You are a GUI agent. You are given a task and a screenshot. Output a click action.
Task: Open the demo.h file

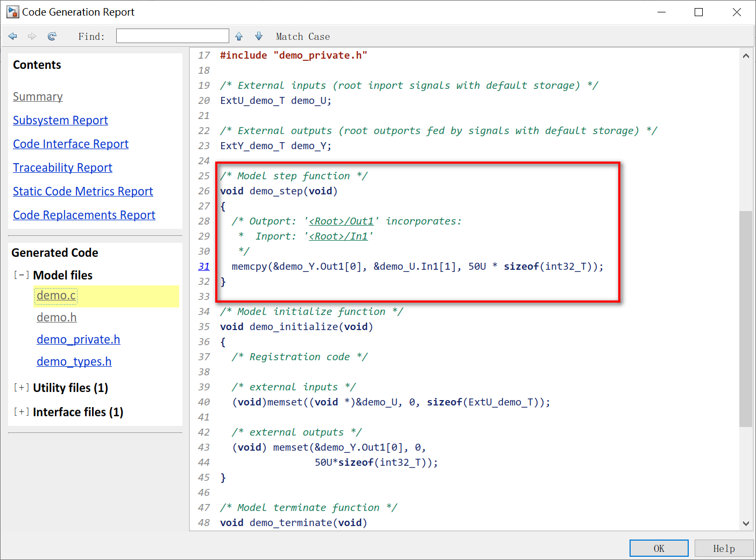tap(56, 318)
